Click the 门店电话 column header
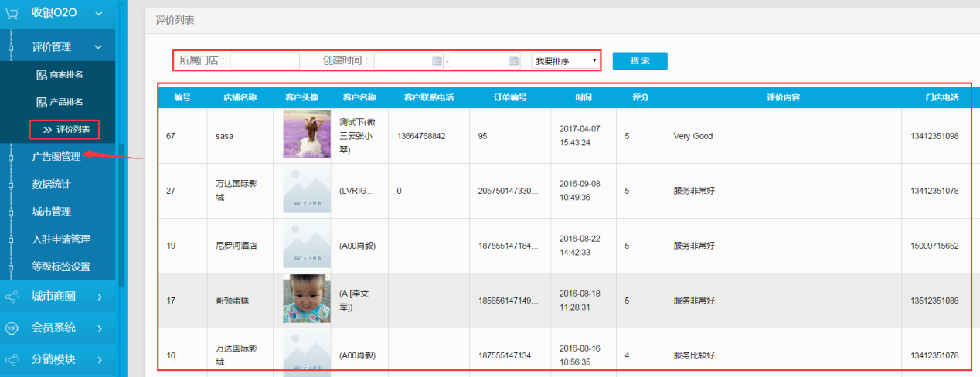The image size is (980, 377). pyautogui.click(x=942, y=97)
